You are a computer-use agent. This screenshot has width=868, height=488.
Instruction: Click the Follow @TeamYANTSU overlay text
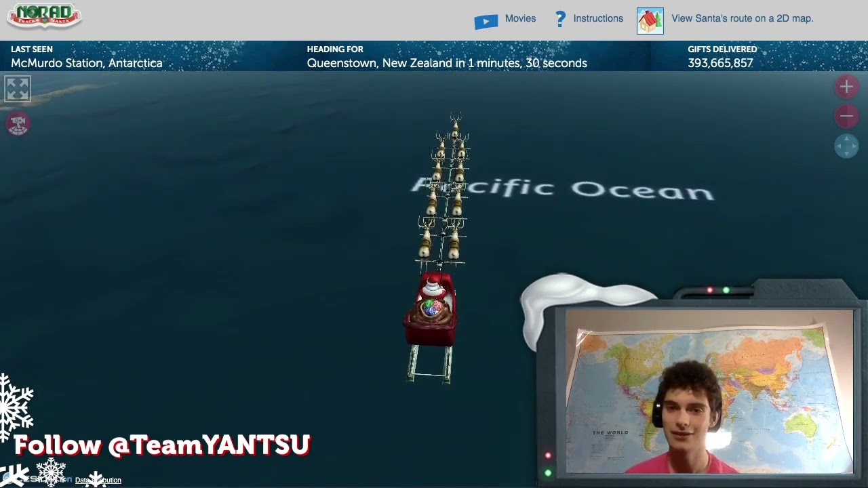(x=162, y=445)
